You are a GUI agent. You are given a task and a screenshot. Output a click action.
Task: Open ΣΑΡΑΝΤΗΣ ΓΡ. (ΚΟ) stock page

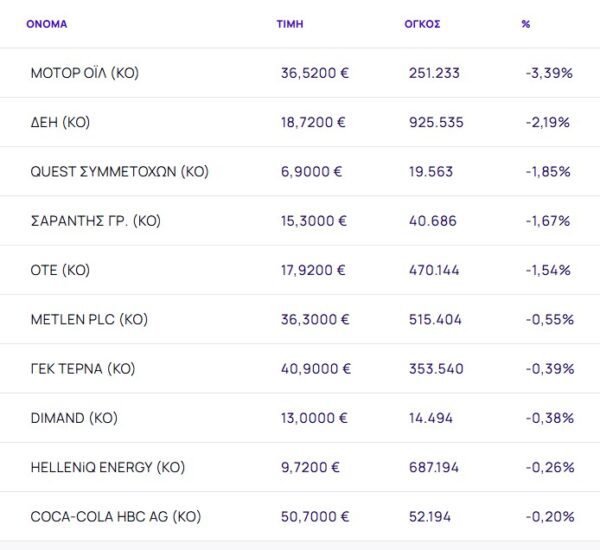click(x=96, y=220)
